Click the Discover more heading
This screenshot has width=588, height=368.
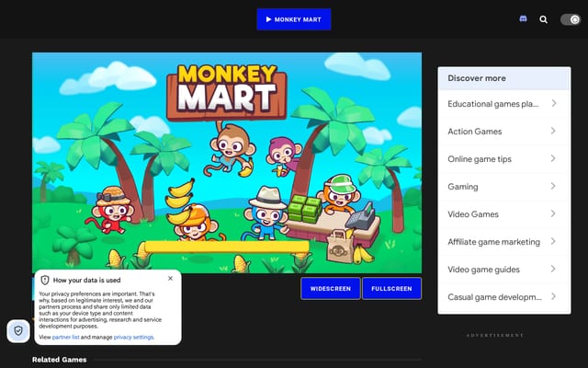477,78
